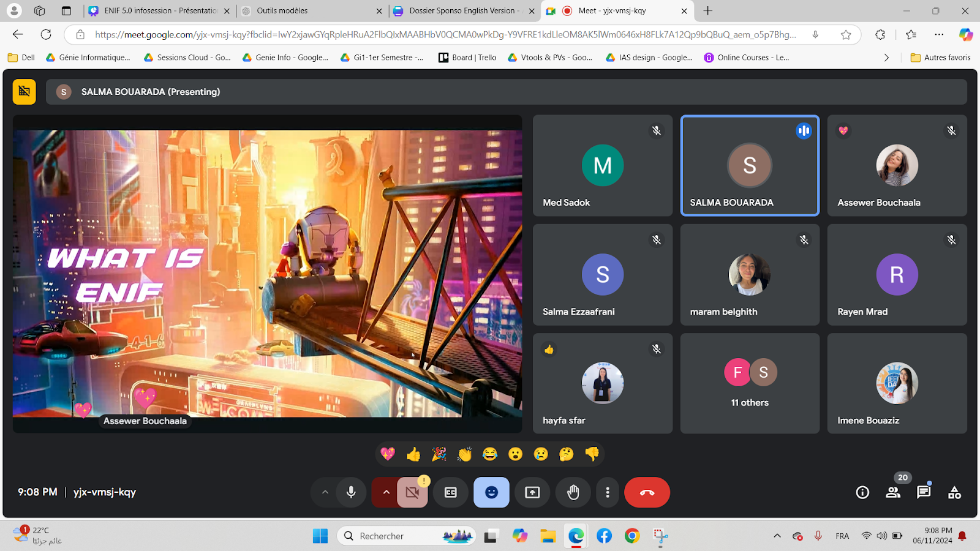Open Génie Informatique bookmark

pos(88,58)
